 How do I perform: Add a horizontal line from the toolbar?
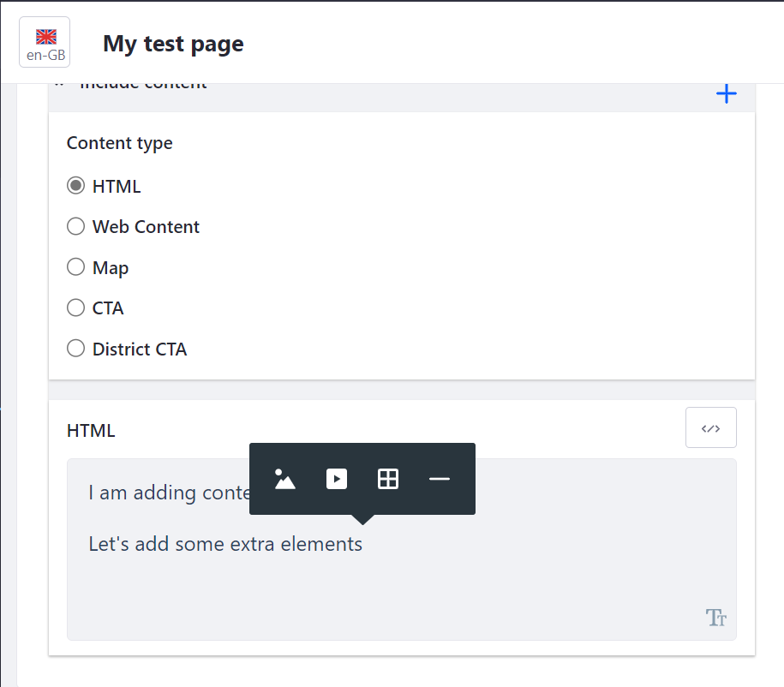pyautogui.click(x=439, y=479)
